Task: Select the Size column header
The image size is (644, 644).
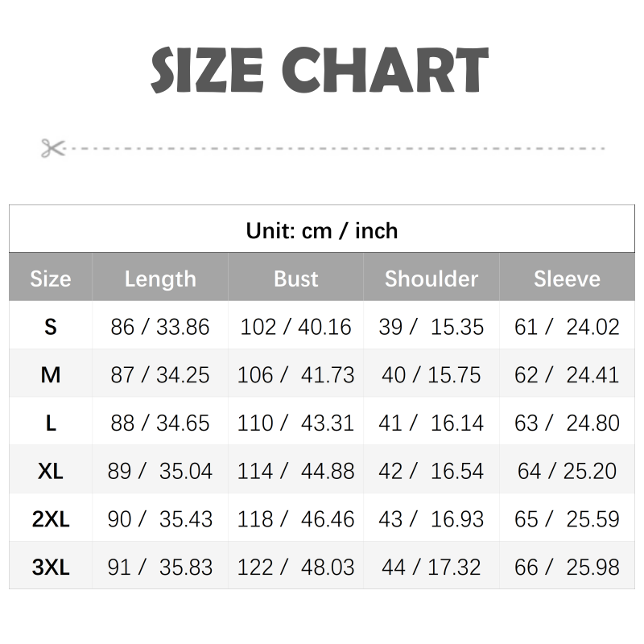Action: click(x=51, y=279)
